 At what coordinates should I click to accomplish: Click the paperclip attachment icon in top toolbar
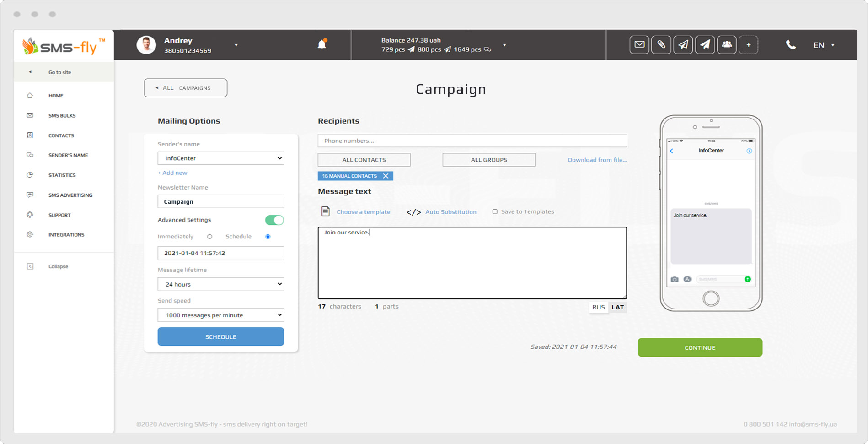tap(661, 45)
